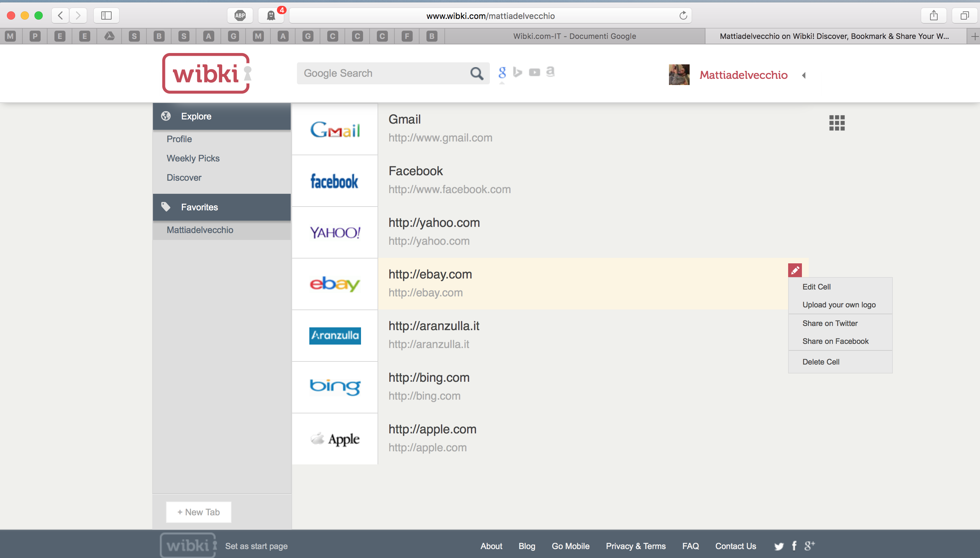Open http://bing.com bookmark title

point(429,378)
